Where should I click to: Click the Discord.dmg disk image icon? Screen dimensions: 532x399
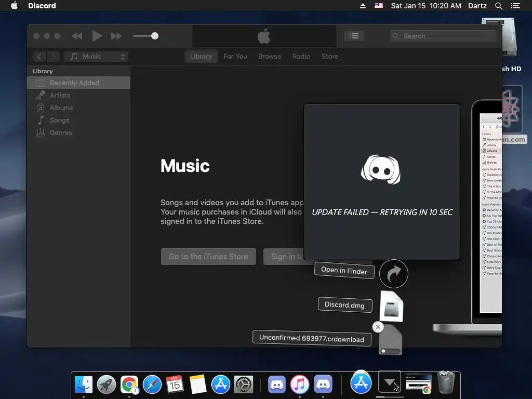(391, 307)
